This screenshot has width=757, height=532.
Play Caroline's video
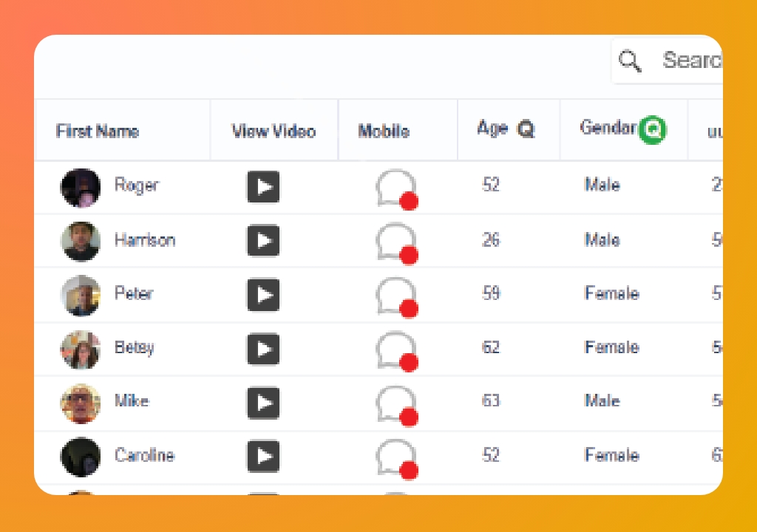click(x=264, y=457)
